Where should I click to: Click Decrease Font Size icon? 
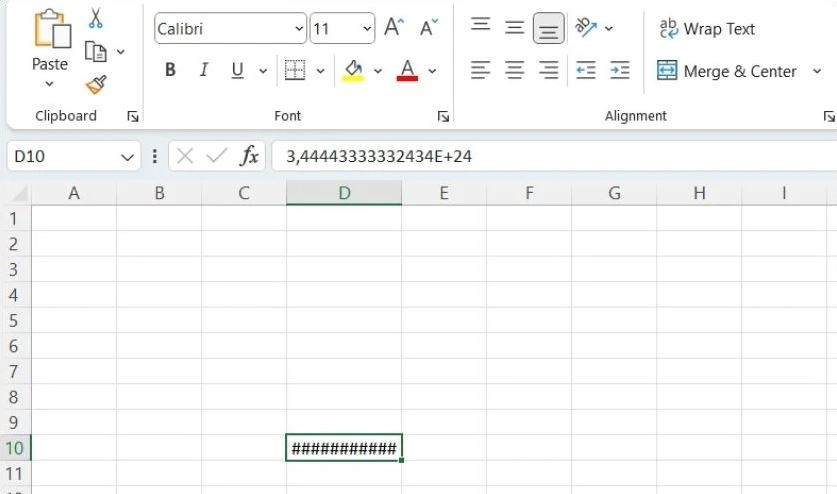click(x=429, y=27)
